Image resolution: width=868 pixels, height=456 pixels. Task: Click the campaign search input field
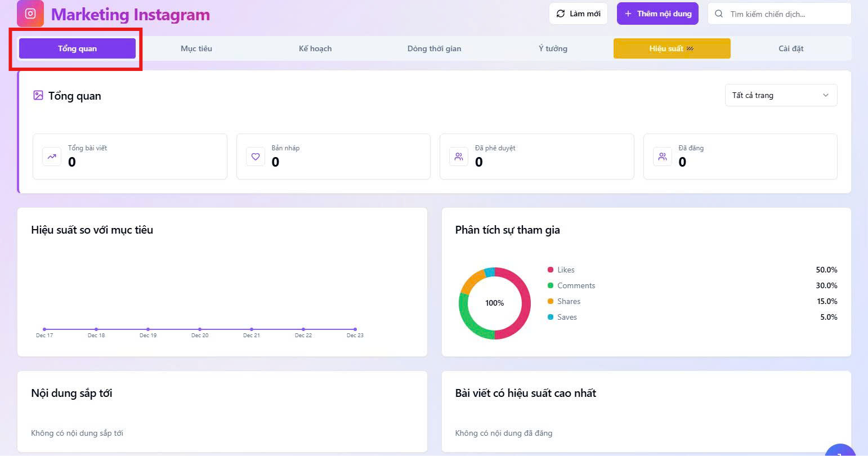[779, 14]
